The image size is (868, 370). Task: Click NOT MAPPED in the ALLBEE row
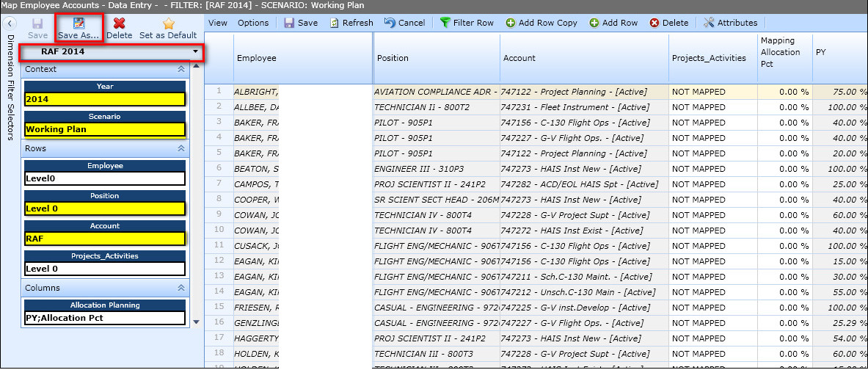(698, 107)
